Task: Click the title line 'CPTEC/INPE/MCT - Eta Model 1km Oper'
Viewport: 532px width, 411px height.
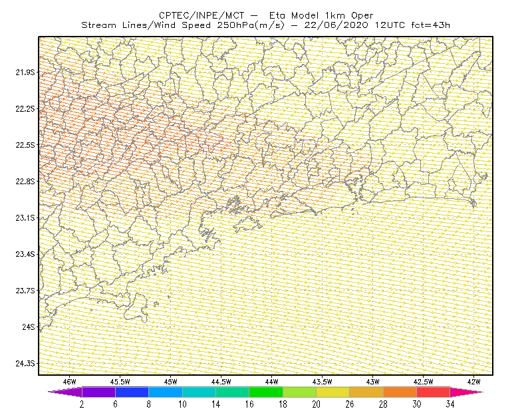Action: click(x=266, y=15)
